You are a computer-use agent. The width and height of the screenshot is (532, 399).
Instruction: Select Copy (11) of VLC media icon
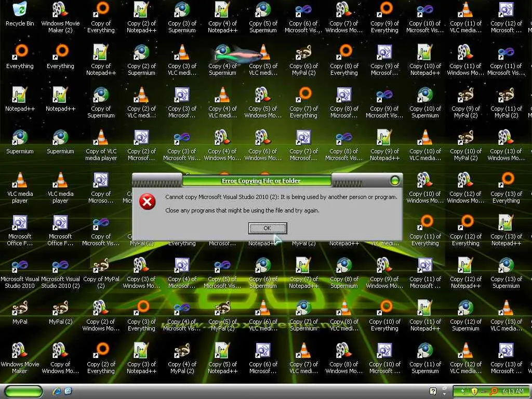466,18
